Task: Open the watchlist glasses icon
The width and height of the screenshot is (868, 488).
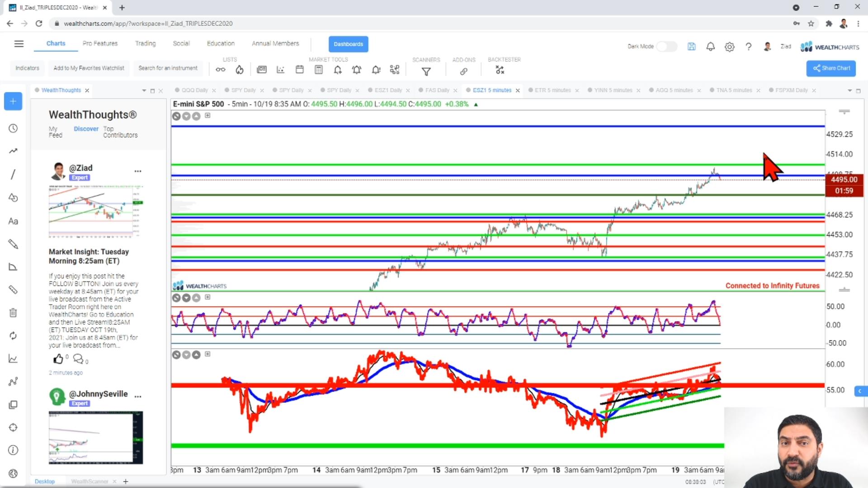Action: [220, 70]
